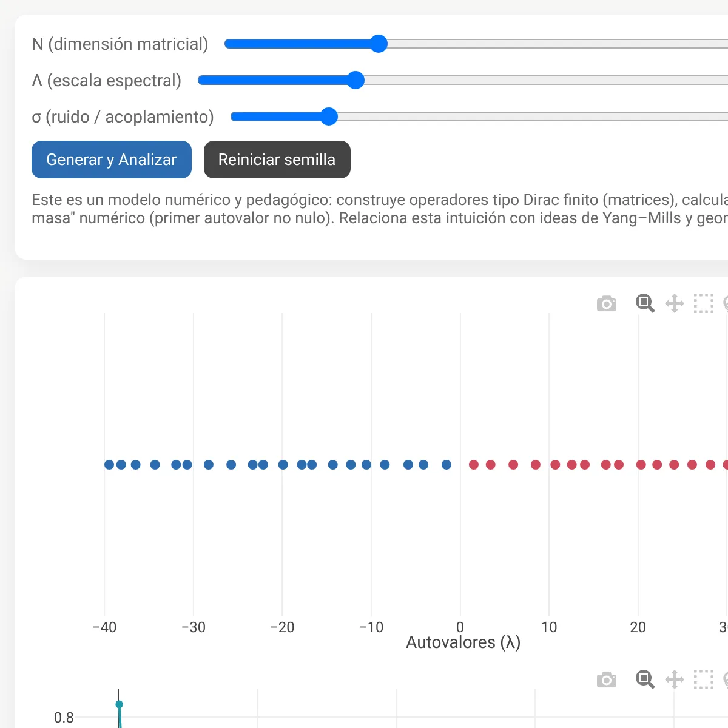Click the σ ruido / acoplamiento slider handle

(x=329, y=116)
